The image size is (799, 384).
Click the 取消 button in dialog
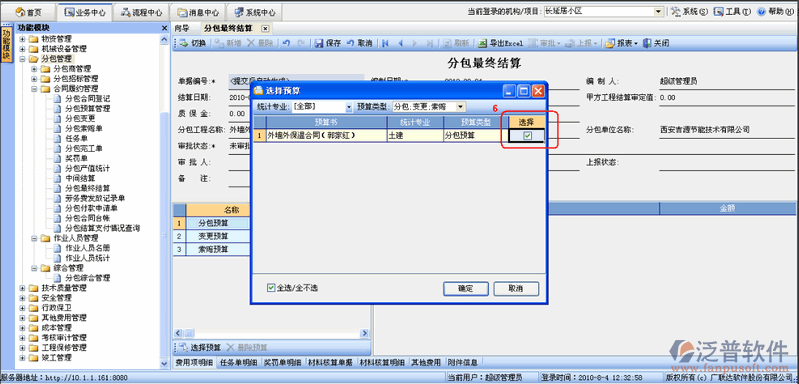click(516, 289)
